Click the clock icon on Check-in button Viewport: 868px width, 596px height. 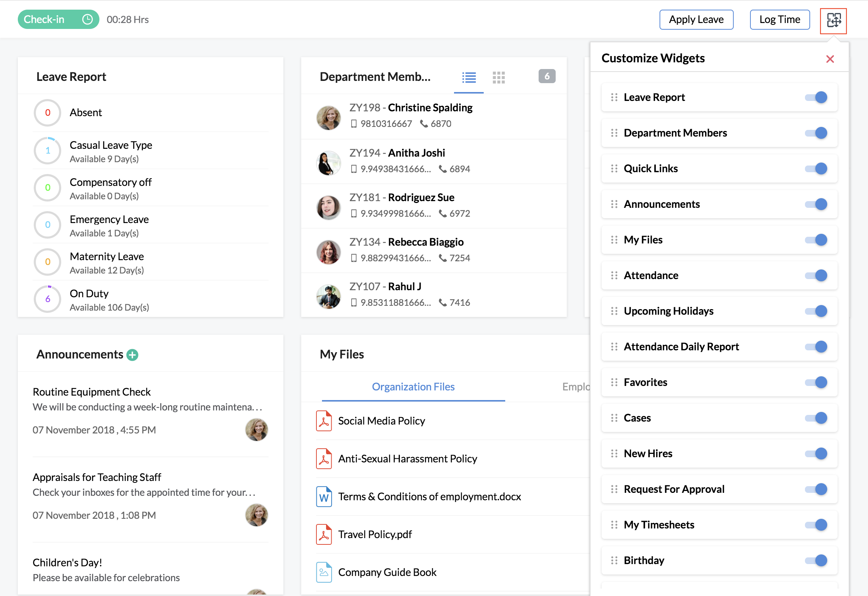pyautogui.click(x=87, y=19)
